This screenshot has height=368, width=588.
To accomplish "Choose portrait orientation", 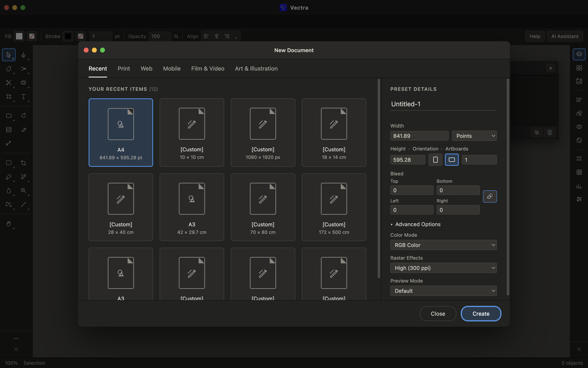I will pyautogui.click(x=435, y=160).
